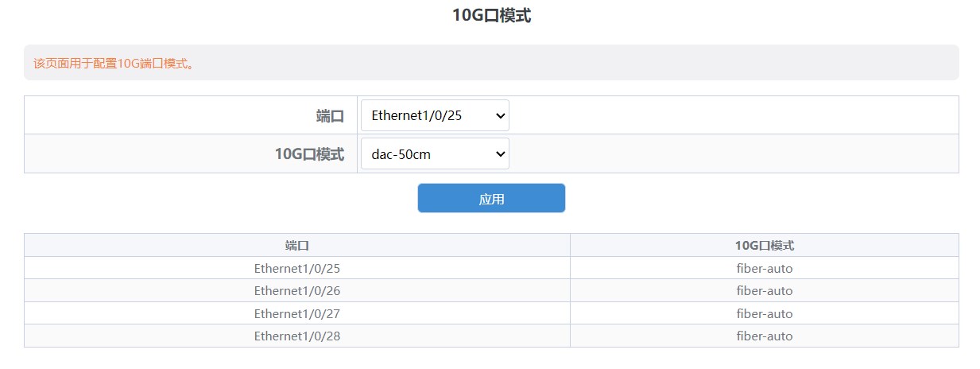Image resolution: width=980 pixels, height=369 pixels.
Task: Click fiber-auto value for Ethernet1/0/27 row
Action: tap(765, 313)
